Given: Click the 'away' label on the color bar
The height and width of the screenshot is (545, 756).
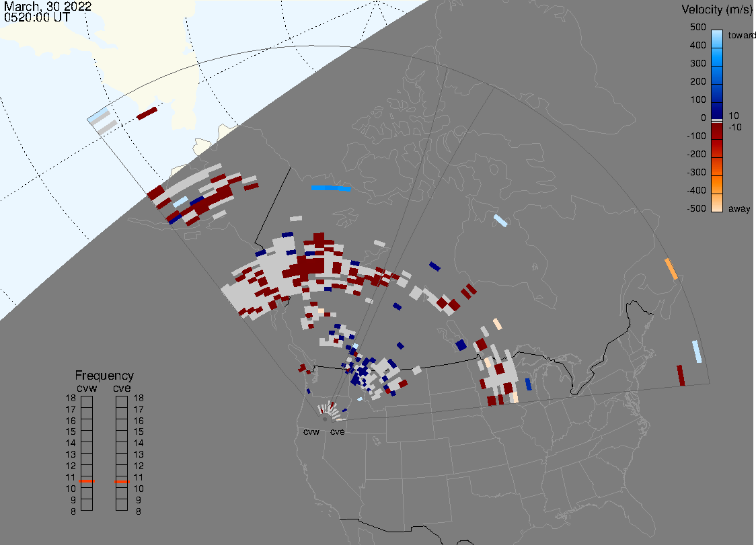Looking at the screenshot, I should click(739, 208).
